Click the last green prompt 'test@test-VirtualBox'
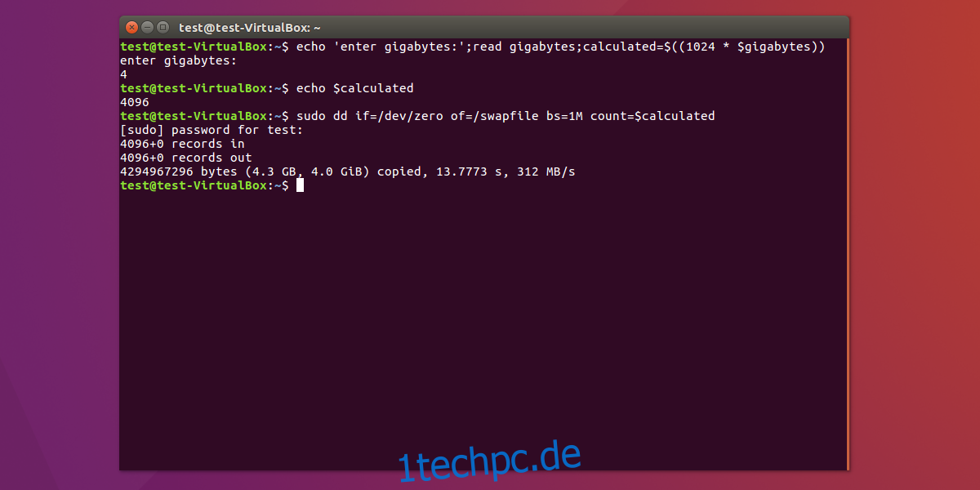The width and height of the screenshot is (980, 490). pos(194,185)
